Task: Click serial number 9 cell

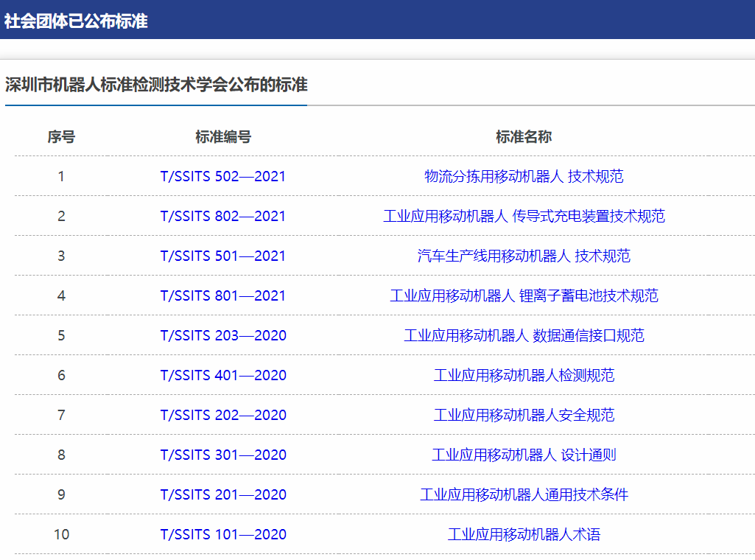Action: pos(61,494)
